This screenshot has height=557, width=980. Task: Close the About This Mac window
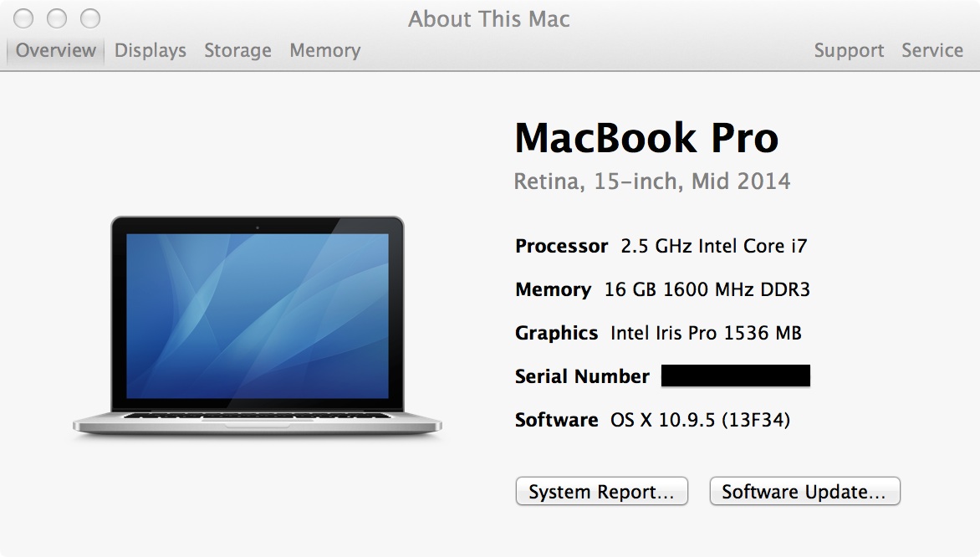point(23,18)
